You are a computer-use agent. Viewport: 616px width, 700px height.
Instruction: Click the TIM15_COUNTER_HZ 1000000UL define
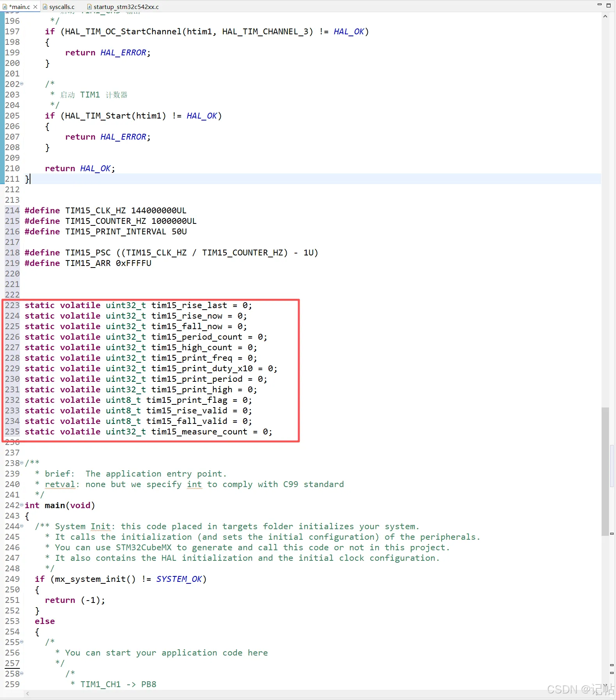pyautogui.click(x=110, y=221)
